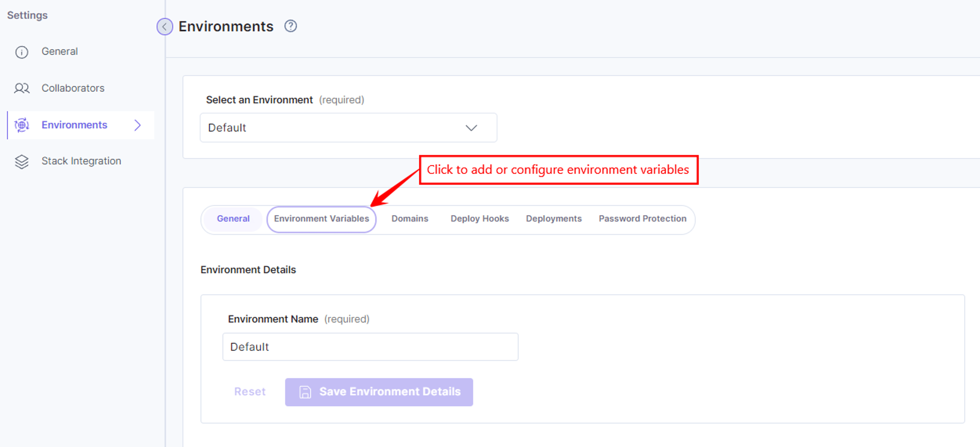Collapse the sidebar with the back arrow
This screenshot has height=447, width=980.
tap(165, 27)
